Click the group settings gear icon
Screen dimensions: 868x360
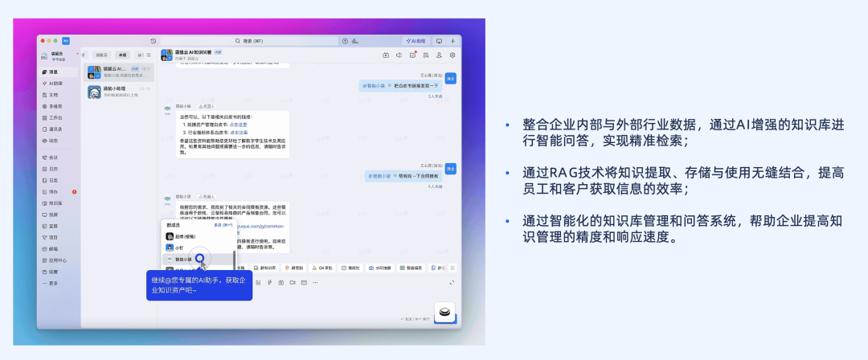pos(452,55)
